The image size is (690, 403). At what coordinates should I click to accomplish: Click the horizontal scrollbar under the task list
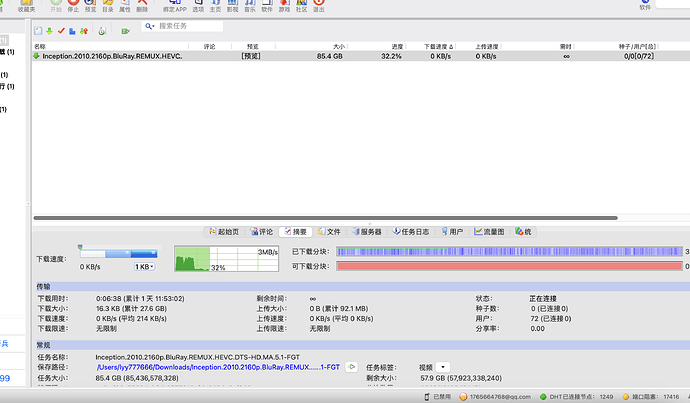[326, 218]
